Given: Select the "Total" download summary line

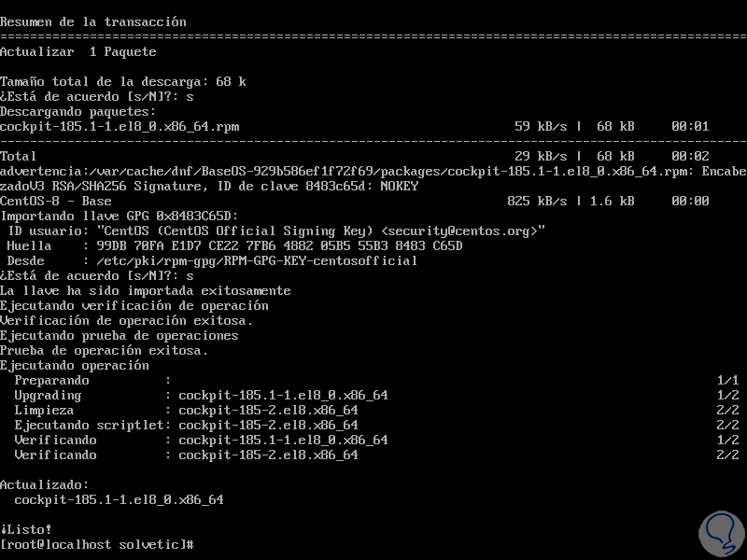Looking at the screenshot, I should click(x=19, y=156).
